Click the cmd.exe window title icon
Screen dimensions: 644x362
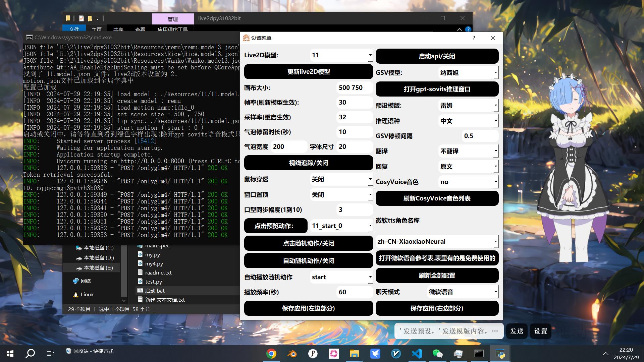pyautogui.click(x=30, y=38)
